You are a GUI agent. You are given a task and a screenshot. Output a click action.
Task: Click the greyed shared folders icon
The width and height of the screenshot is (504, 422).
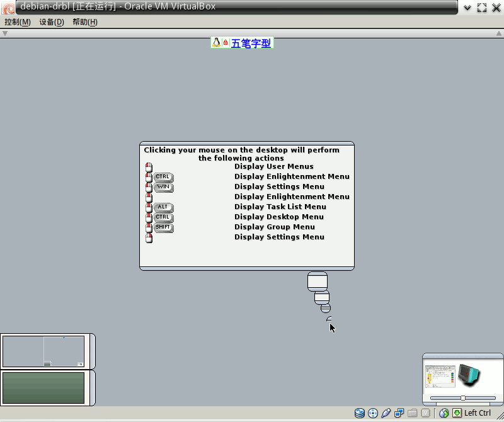point(413,413)
